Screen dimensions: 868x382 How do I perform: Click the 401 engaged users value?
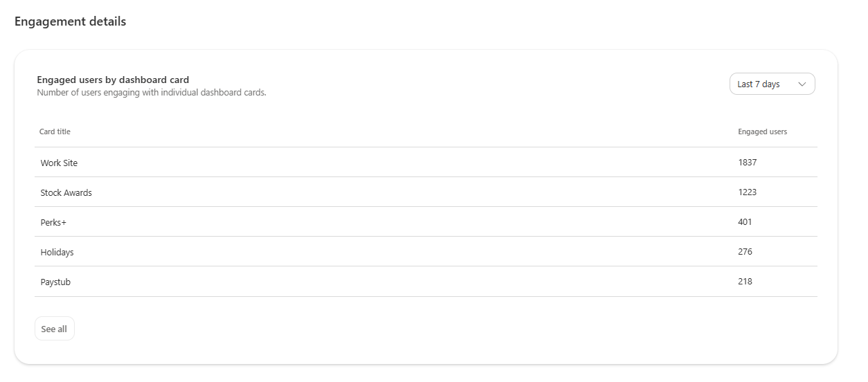coord(745,222)
